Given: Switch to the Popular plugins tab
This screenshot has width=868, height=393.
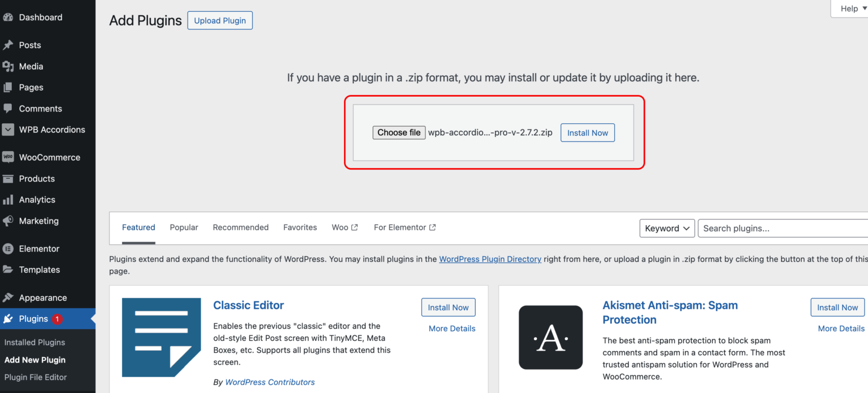Looking at the screenshot, I should [184, 227].
